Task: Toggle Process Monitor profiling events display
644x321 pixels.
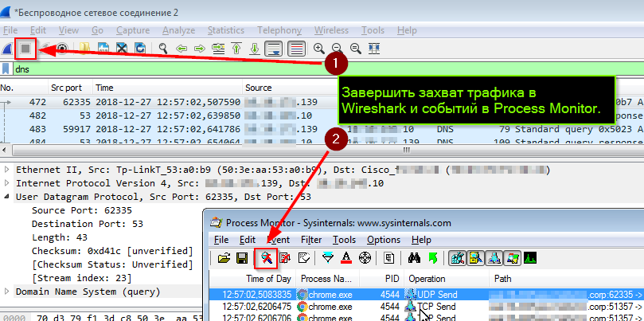Action: tap(531, 258)
